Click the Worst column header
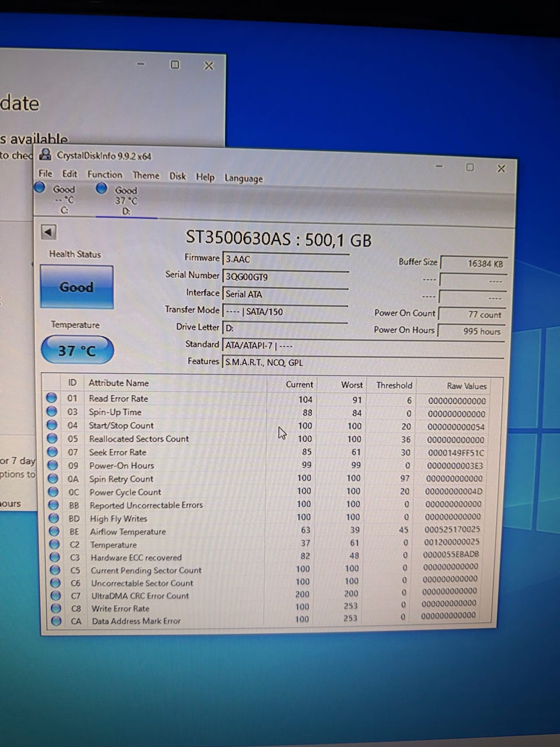Image resolution: width=560 pixels, height=747 pixels. point(352,385)
